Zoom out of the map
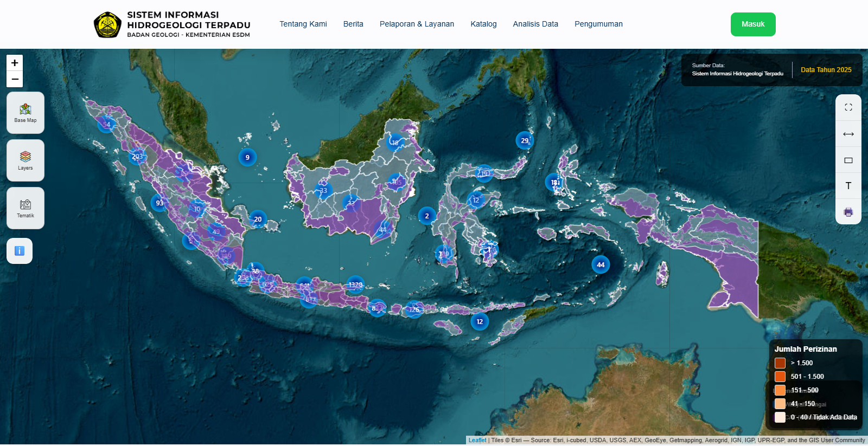The image size is (868, 446). [x=15, y=79]
